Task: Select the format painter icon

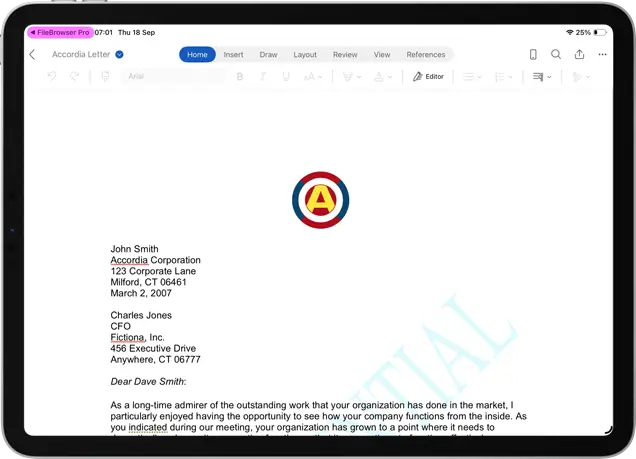Action: (x=105, y=77)
